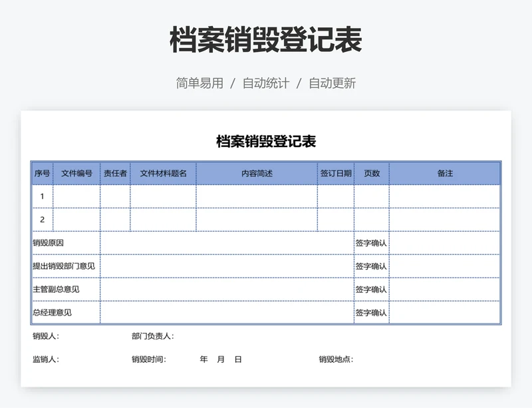The width and height of the screenshot is (532, 408).
Task: Click the empty 内容简述 cell in row 2
Action: coord(257,220)
